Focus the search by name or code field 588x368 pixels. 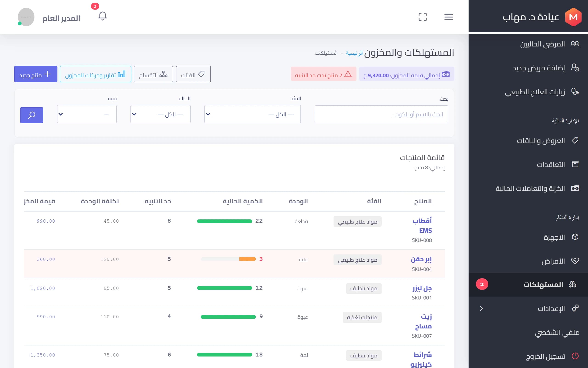coord(381,114)
